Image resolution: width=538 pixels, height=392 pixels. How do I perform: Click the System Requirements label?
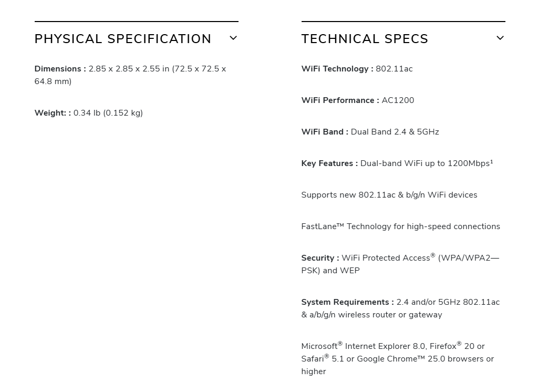(347, 302)
